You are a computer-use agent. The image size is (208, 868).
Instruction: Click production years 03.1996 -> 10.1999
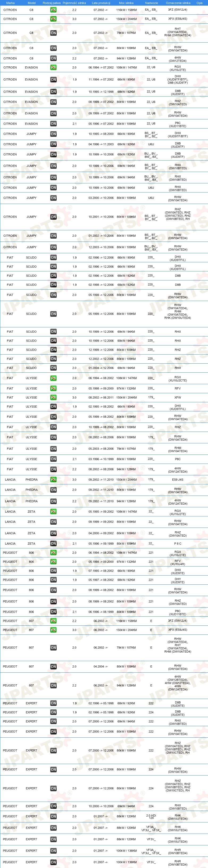101,459
